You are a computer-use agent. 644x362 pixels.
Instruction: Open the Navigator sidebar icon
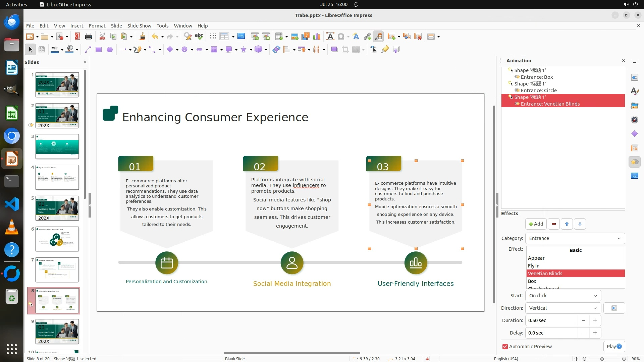coord(634,120)
